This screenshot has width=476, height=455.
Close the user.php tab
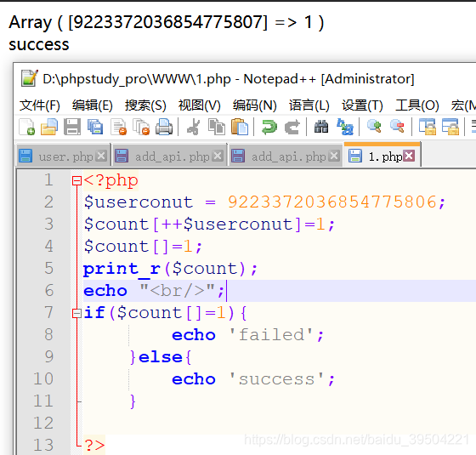[x=101, y=156]
